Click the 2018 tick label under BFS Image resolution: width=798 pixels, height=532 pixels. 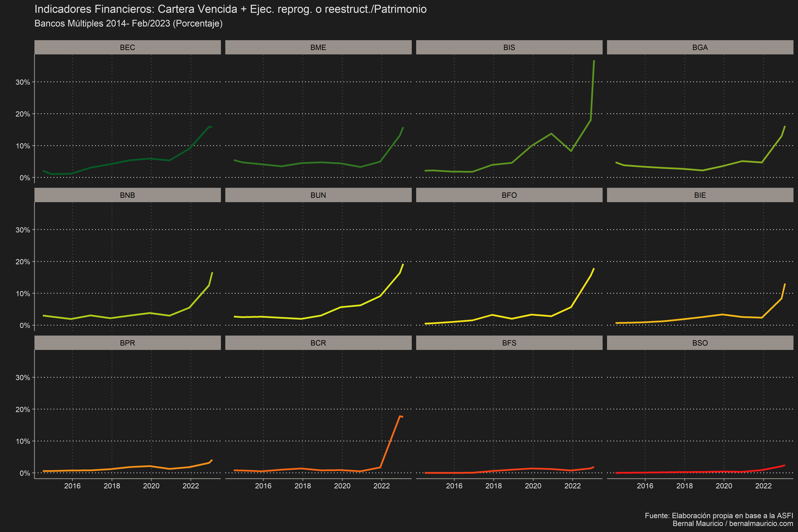point(494,486)
